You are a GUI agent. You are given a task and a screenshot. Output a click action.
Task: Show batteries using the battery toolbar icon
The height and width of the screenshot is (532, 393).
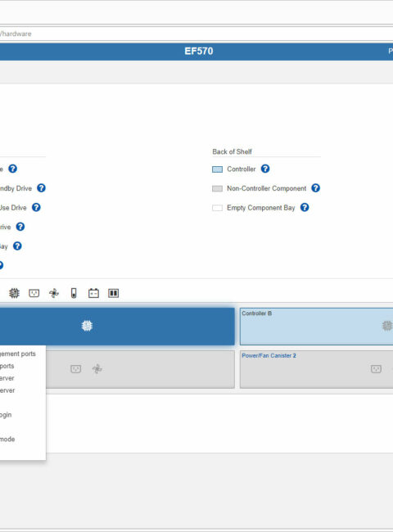(x=93, y=293)
